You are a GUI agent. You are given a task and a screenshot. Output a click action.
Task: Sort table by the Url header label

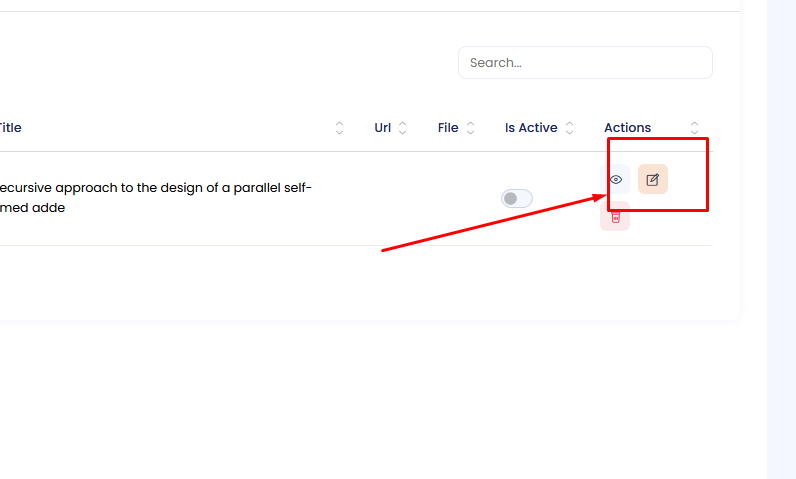point(382,128)
